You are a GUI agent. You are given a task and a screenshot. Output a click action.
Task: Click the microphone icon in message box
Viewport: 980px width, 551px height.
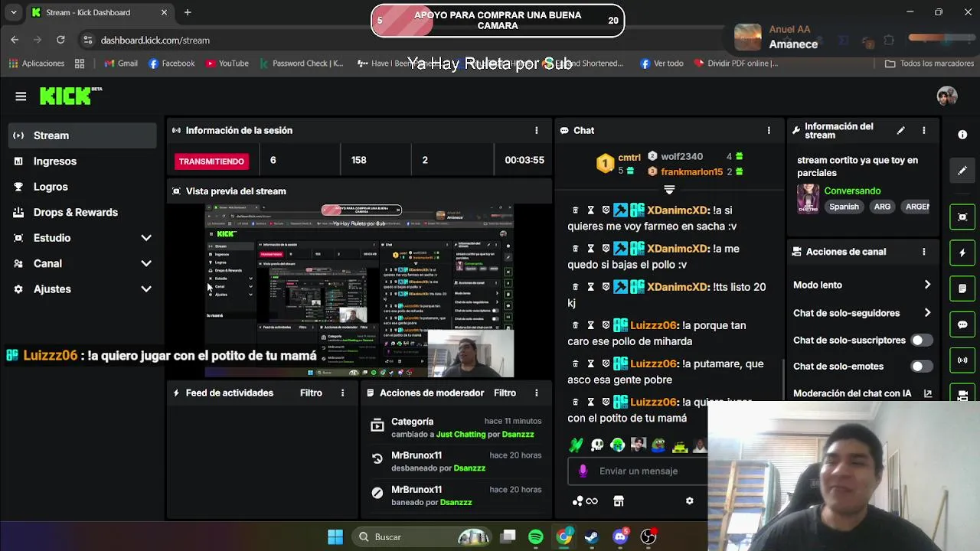point(583,471)
